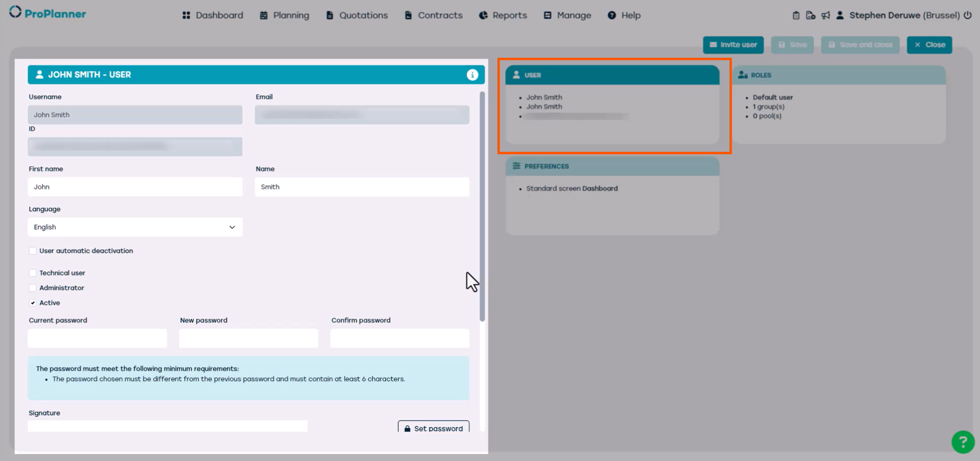Screen dimensions: 980x461
Task: Click the add document icon in header
Action: point(810,15)
